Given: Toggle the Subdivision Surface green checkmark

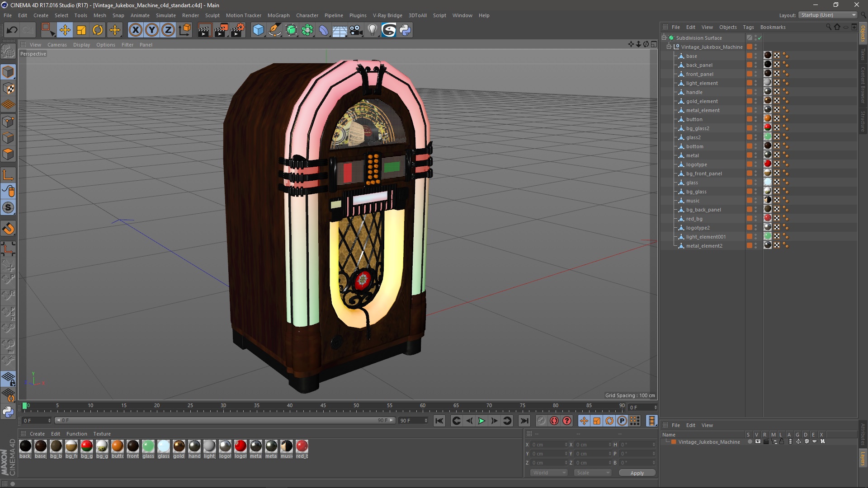Looking at the screenshot, I should point(760,38).
